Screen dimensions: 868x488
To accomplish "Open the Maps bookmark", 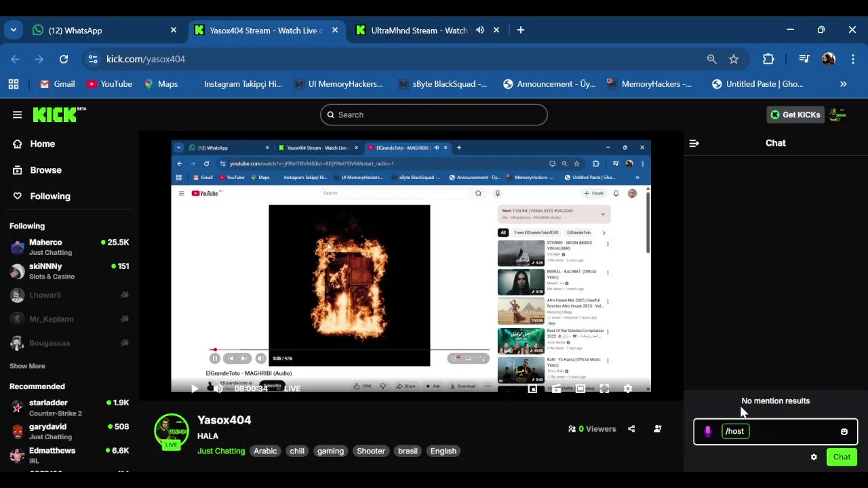I will tap(161, 84).
